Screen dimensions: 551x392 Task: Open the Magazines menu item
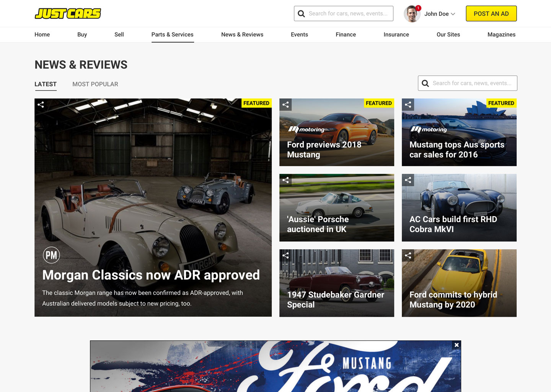click(x=502, y=34)
